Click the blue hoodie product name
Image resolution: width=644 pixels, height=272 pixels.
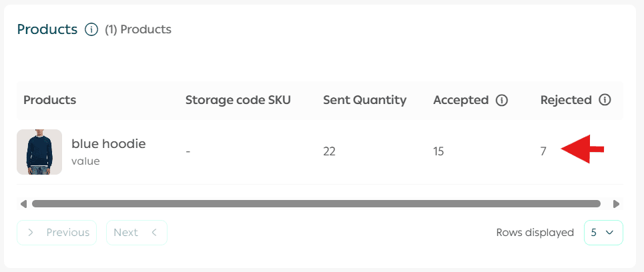(108, 143)
